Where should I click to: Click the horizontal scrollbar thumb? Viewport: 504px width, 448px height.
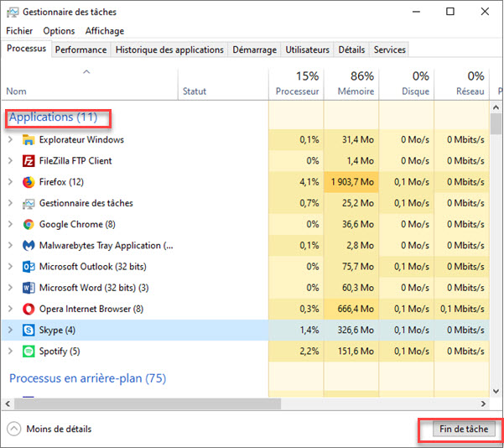click(148, 404)
